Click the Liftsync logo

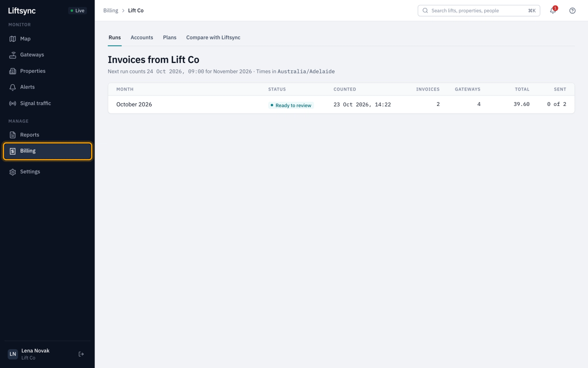click(22, 11)
